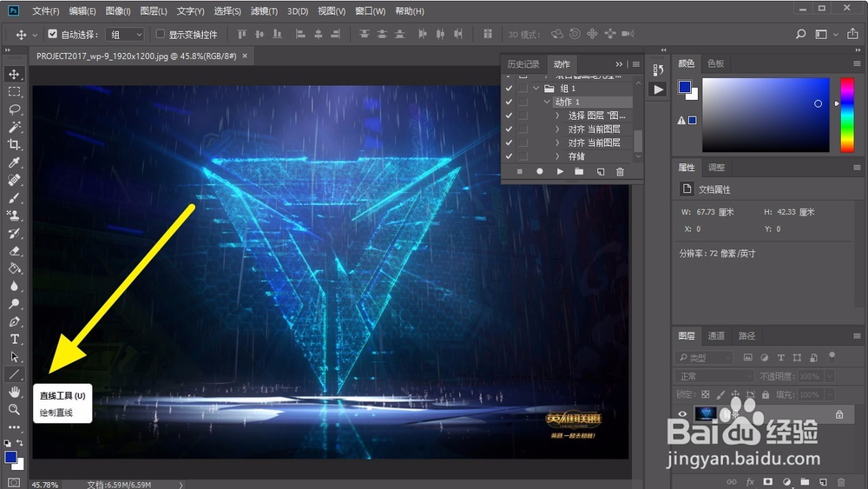Start recording in Actions panel
868x489 pixels.
pos(539,172)
